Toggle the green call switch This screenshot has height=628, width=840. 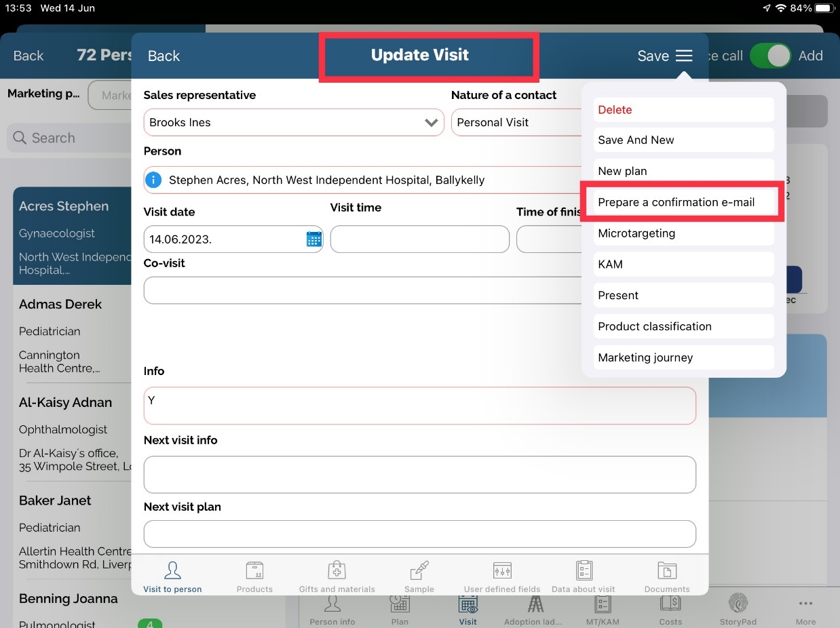[770, 56]
